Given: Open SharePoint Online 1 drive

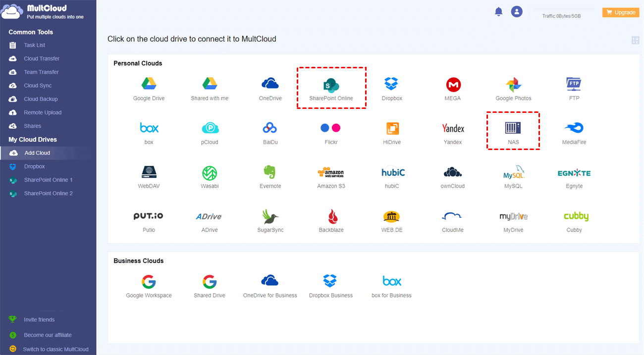Looking at the screenshot, I should 48,180.
